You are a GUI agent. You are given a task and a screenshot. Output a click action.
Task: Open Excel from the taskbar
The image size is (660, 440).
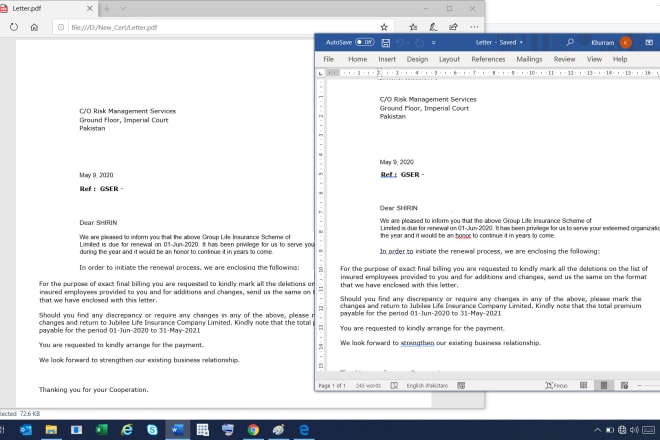click(x=101, y=430)
